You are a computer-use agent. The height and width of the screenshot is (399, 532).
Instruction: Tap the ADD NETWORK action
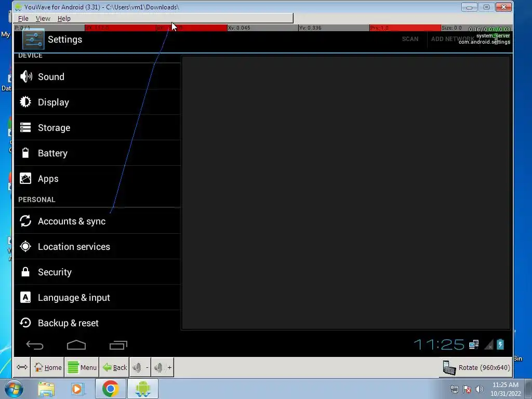453,39
